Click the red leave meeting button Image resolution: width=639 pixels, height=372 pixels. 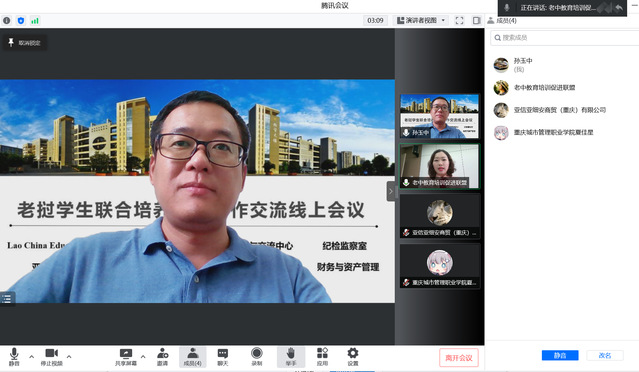pos(458,358)
